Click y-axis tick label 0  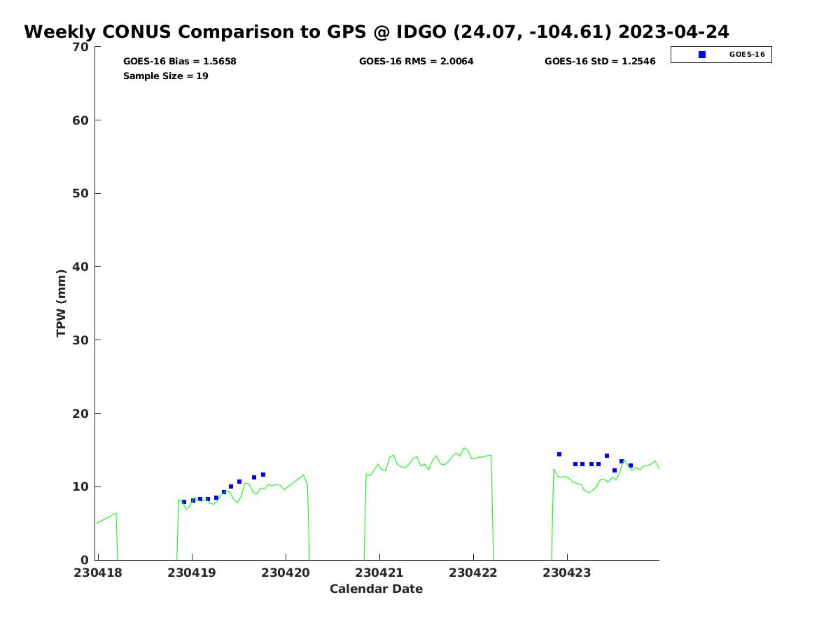[85, 560]
